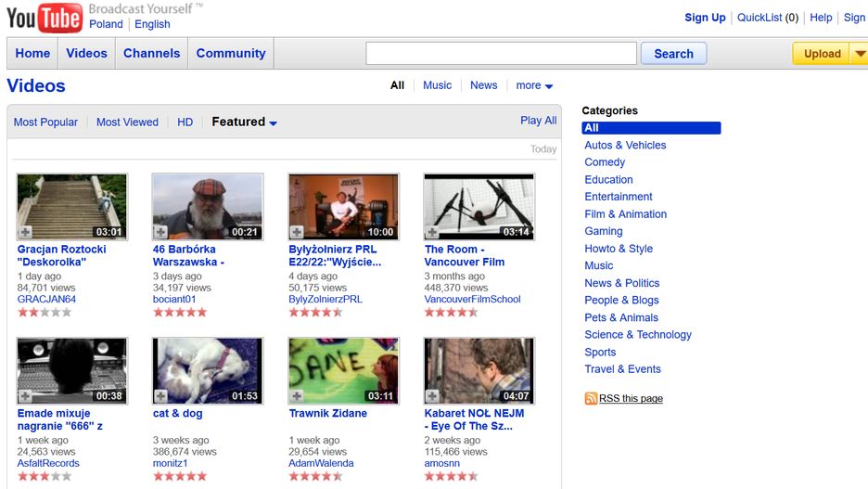Open the Channels tab

152,53
